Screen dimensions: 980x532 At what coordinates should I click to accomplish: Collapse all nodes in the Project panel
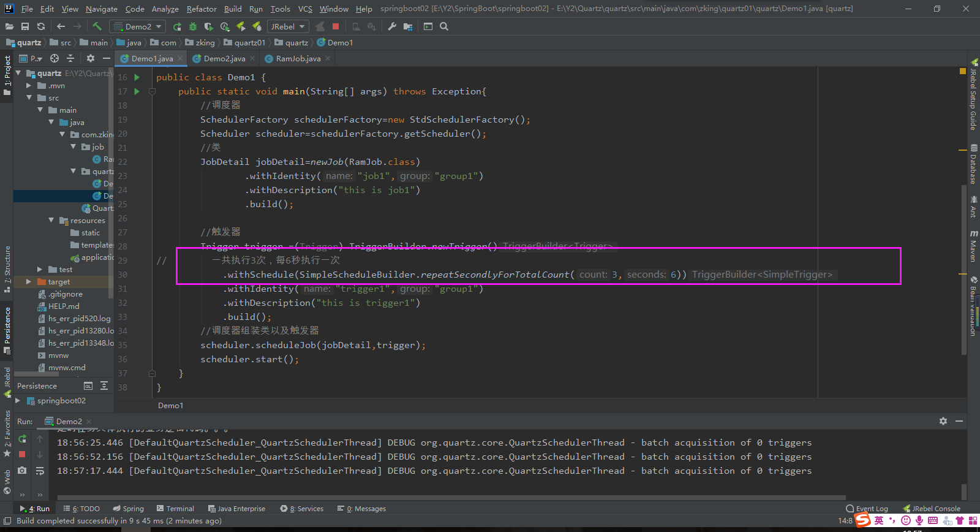[x=70, y=58]
